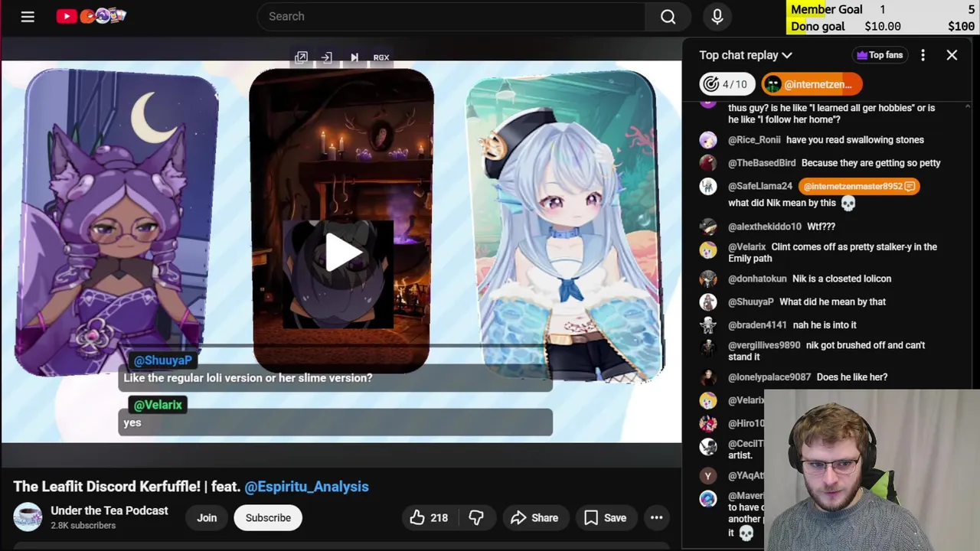Screen dimensions: 980x551
Task: Click the Dono goal overlay row
Action: tap(883, 26)
